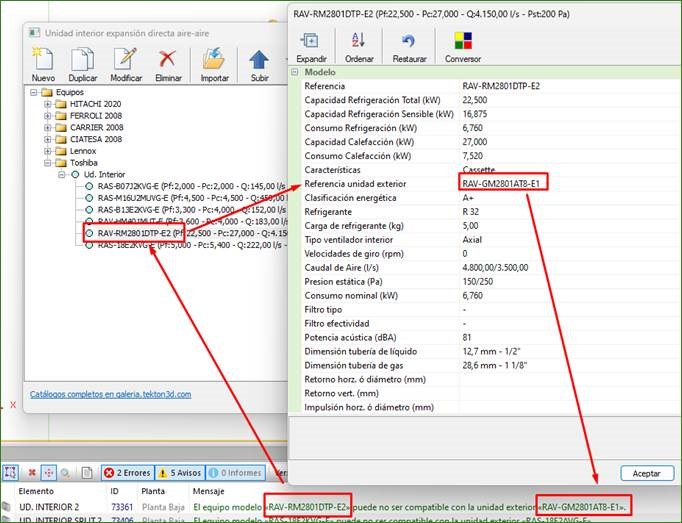Image resolution: width=682 pixels, height=523 pixels.
Task: Click the Consumo Calefacción value 7,520
Action: point(472,156)
